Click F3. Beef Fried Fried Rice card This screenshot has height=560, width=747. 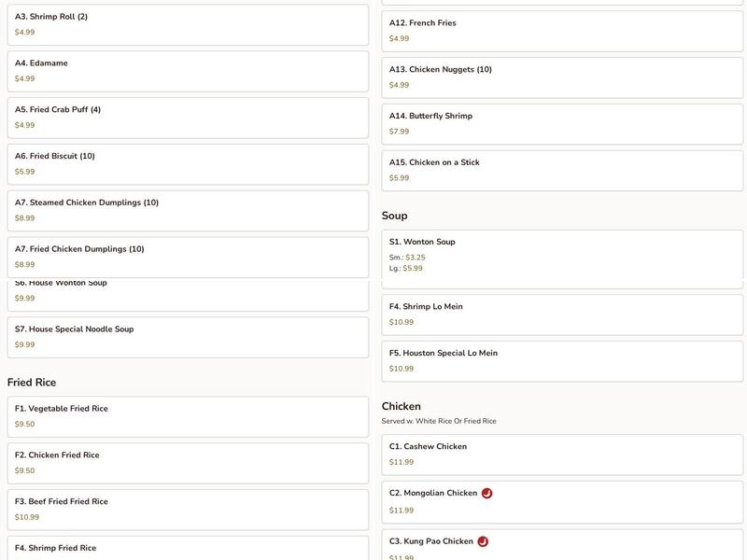[x=188, y=510]
